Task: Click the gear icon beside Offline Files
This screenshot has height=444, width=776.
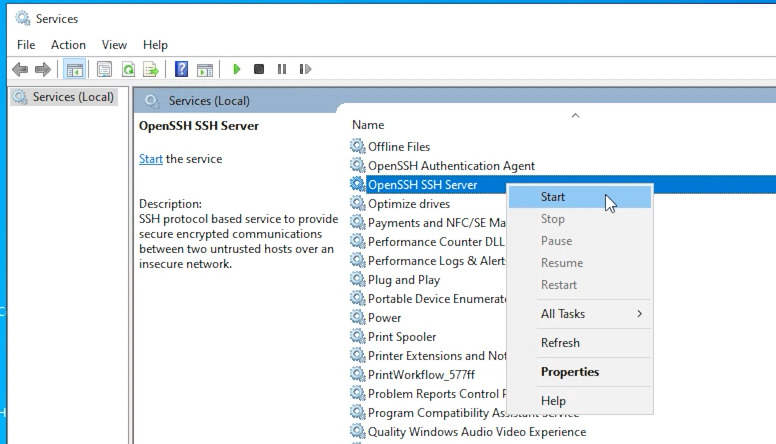Action: click(357, 146)
